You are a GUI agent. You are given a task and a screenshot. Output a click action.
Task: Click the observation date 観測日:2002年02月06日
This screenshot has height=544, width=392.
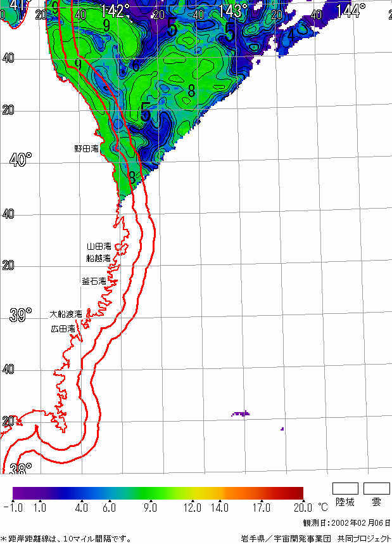point(347,523)
